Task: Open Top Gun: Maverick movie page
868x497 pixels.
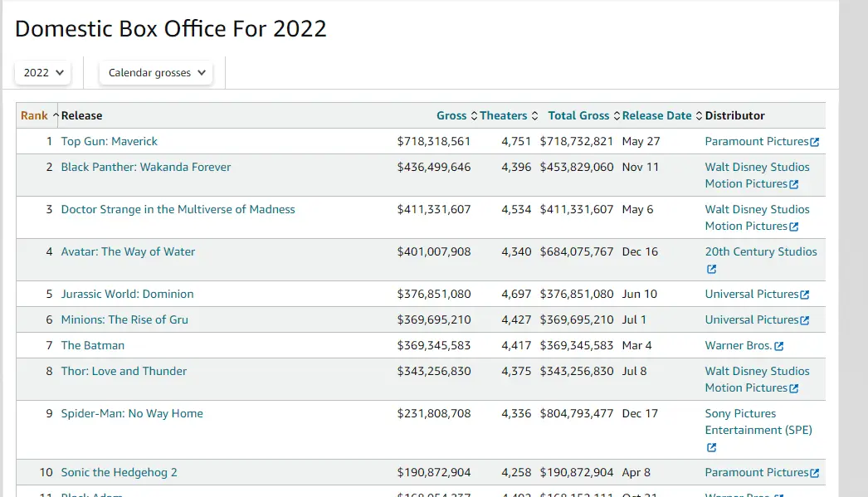Action: point(109,141)
